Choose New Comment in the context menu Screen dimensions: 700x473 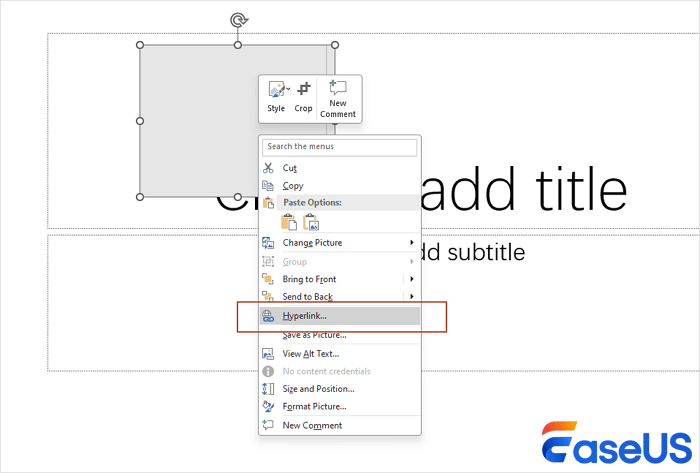point(340,425)
